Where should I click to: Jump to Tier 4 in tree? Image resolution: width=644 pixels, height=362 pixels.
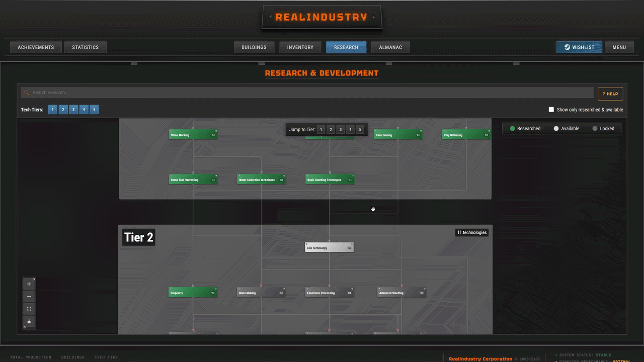(x=350, y=130)
